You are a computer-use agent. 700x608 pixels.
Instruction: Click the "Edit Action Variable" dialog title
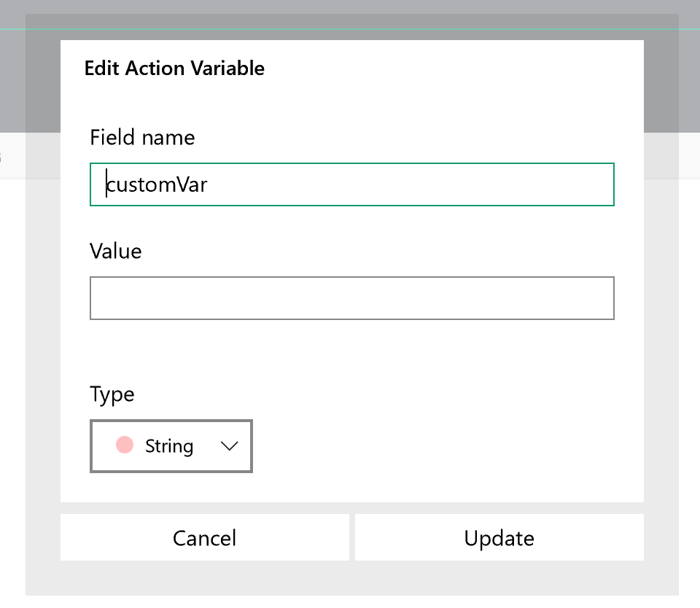pos(174,69)
